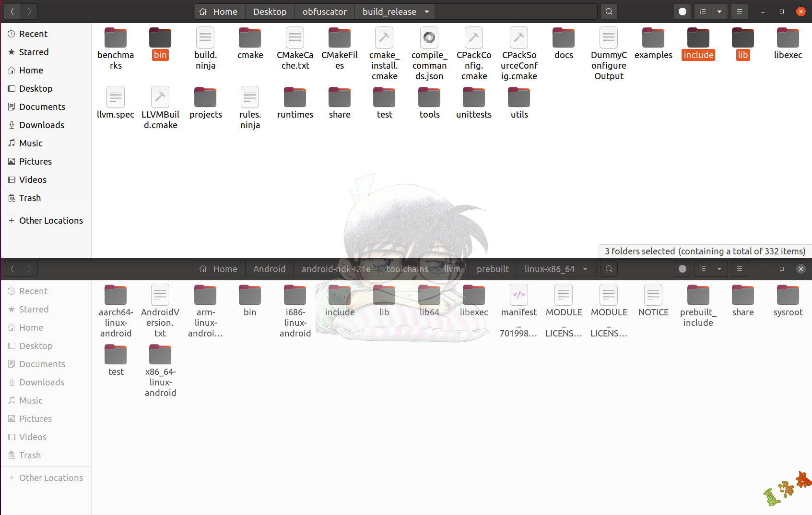Click the search icon in the top window
The image size is (812, 515).
[x=609, y=12]
